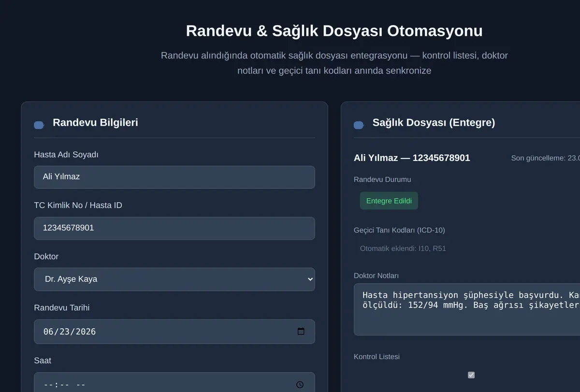
Task: Click the 'Doktor Notları' label
Action: click(376, 276)
